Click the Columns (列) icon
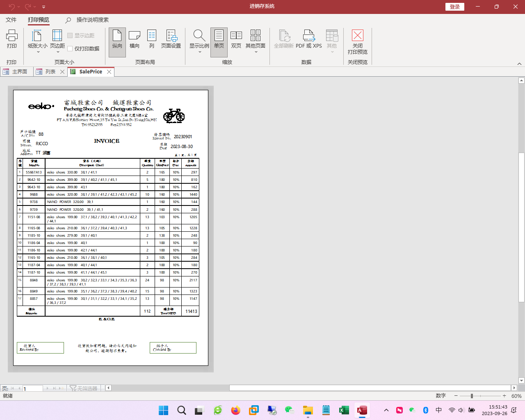 click(152, 39)
